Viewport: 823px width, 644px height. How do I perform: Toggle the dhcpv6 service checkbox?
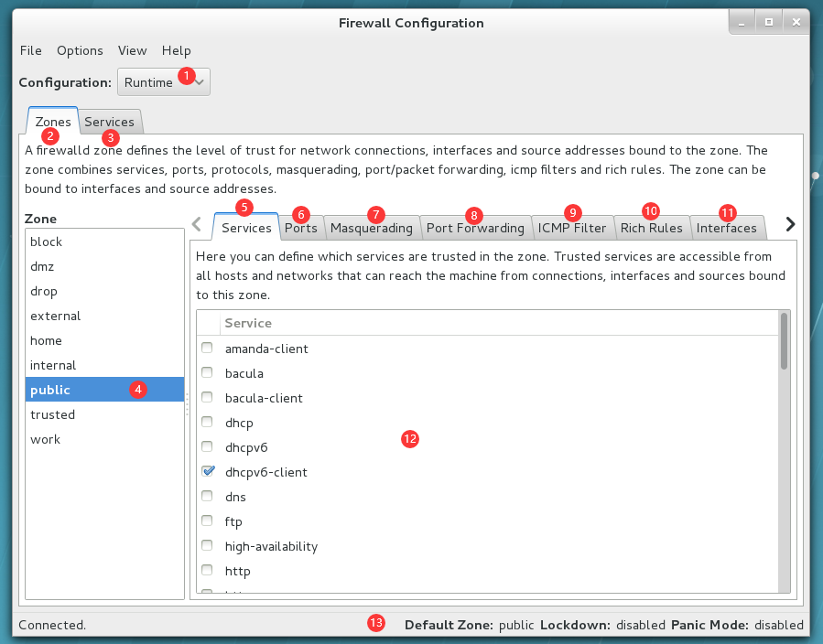click(x=207, y=446)
